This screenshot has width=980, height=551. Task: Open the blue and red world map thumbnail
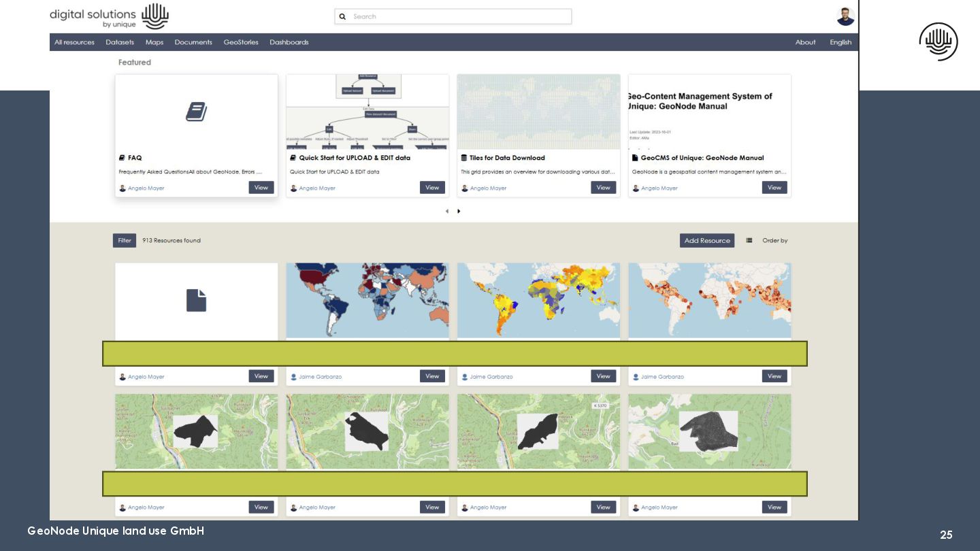[367, 301]
